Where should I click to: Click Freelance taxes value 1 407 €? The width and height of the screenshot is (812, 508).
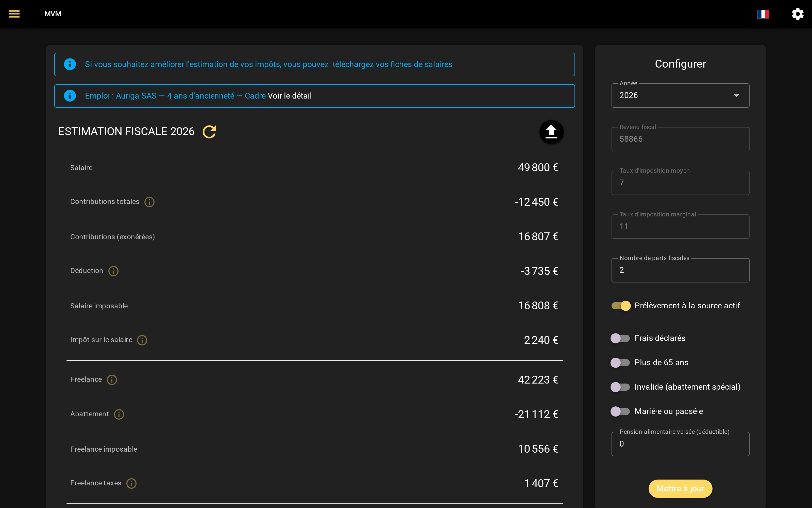(541, 483)
